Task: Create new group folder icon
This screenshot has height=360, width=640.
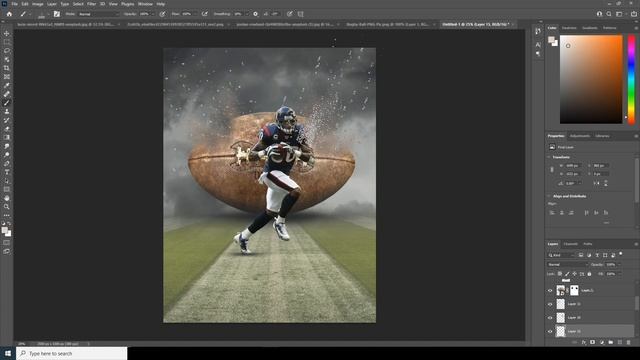Action: pos(611,342)
